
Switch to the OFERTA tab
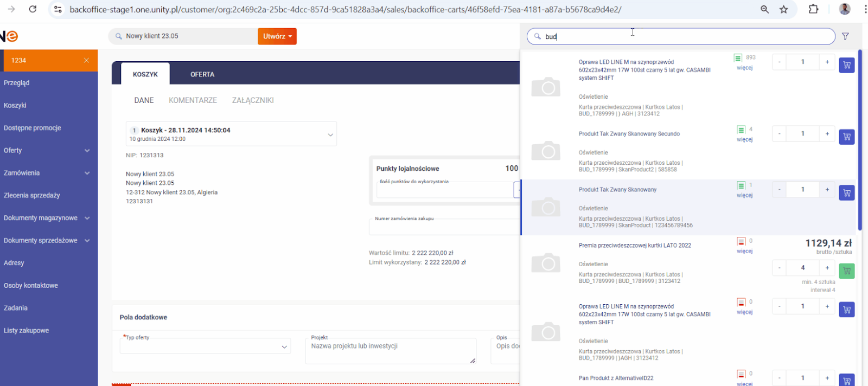(x=202, y=74)
